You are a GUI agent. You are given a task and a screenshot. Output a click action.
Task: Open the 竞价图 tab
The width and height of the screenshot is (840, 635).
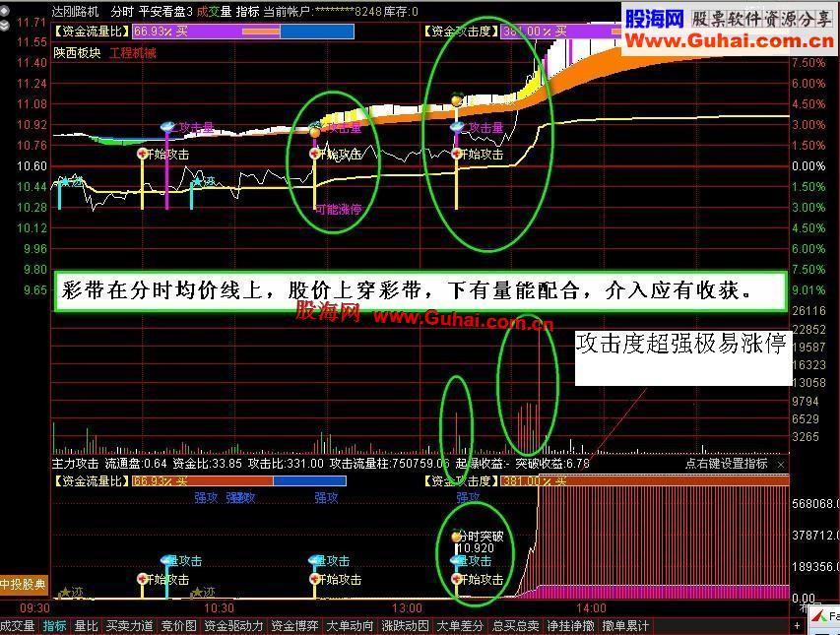coord(178,626)
